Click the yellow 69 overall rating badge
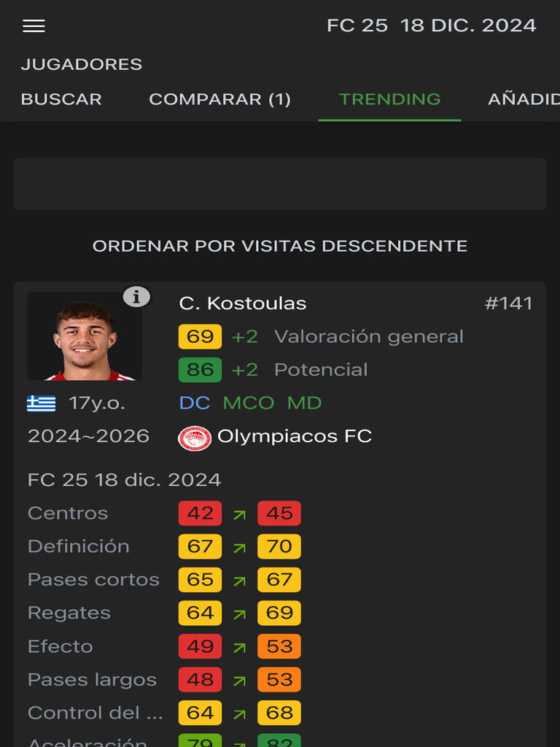 pos(200,336)
